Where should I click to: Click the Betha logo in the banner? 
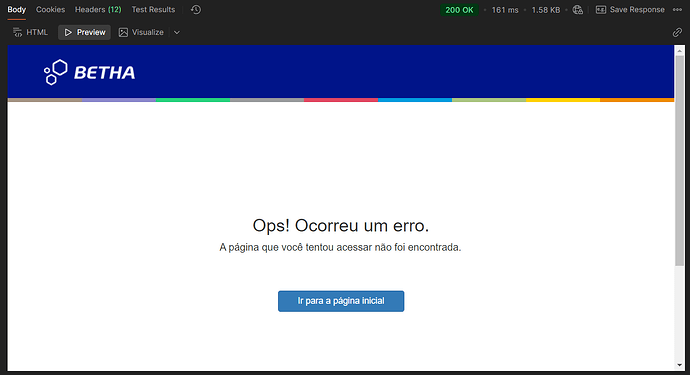[x=89, y=72]
